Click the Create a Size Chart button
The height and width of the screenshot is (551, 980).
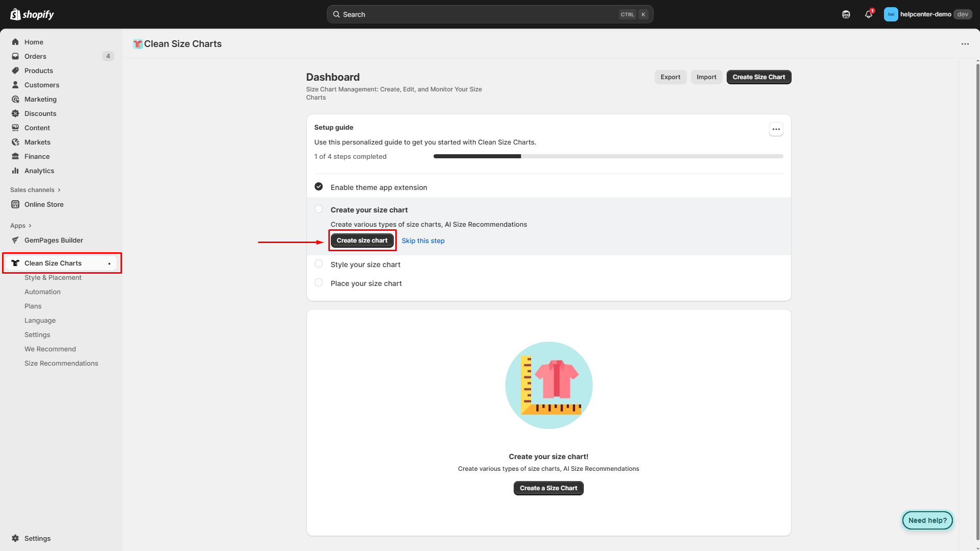(x=548, y=488)
